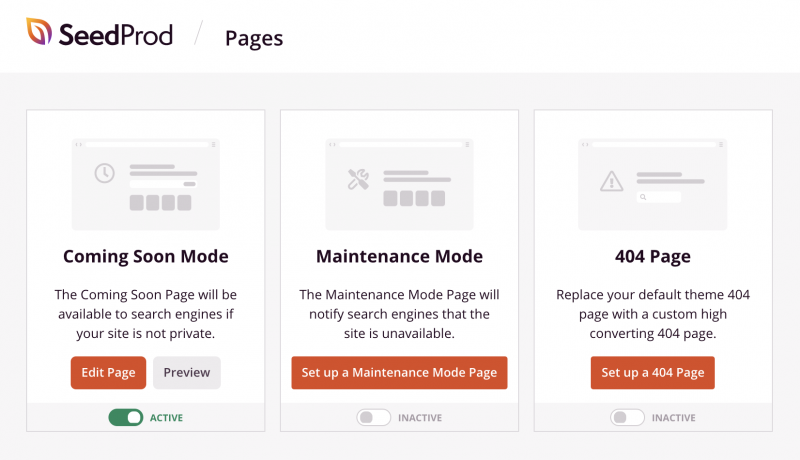800x460 pixels.
Task: Click the clock icon in Coming Soon illustration
Action: 104,174
